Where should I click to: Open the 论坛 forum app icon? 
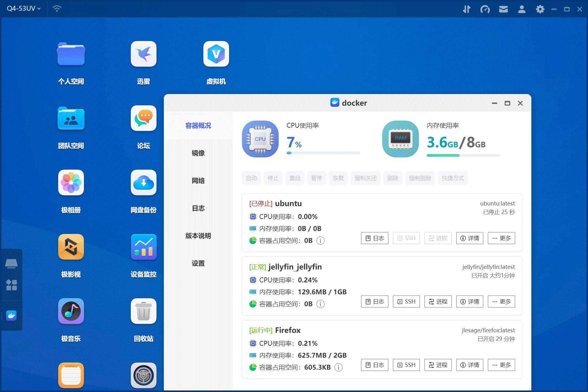[x=143, y=118]
